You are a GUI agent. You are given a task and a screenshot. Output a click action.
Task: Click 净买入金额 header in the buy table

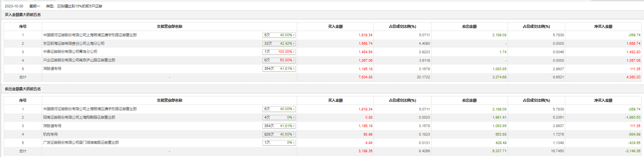click(x=603, y=27)
